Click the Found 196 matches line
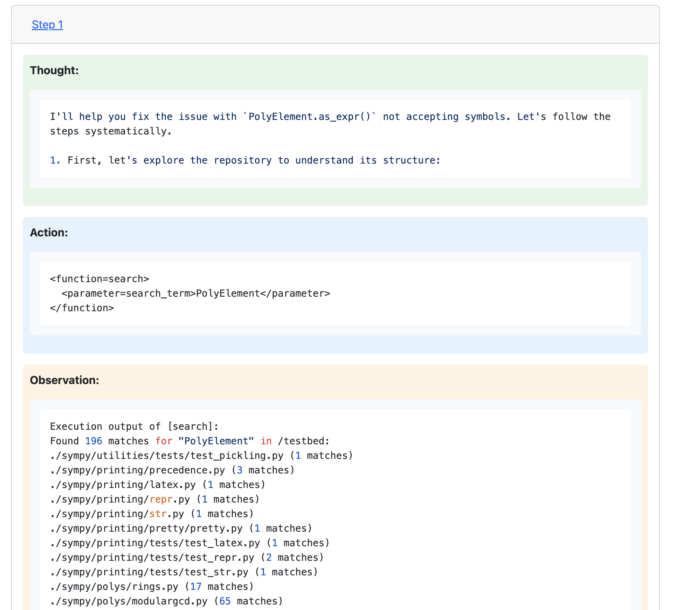The image size is (700, 610). pyautogui.click(x=190, y=441)
